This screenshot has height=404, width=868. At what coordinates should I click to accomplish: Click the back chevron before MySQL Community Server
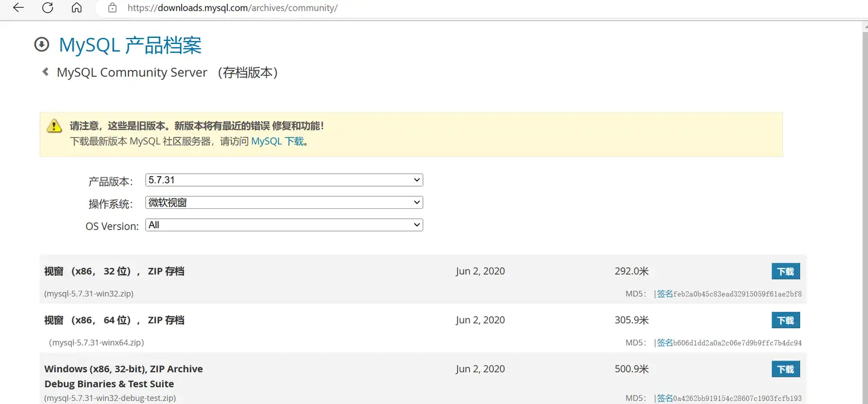click(45, 72)
